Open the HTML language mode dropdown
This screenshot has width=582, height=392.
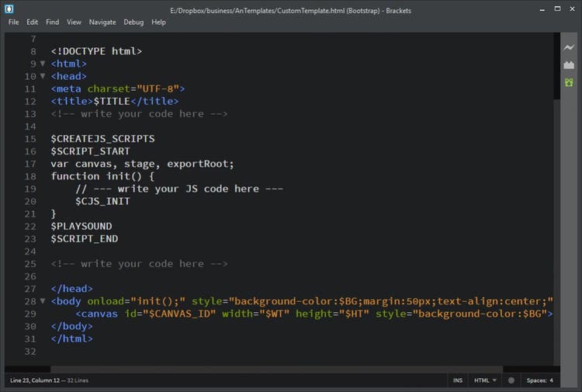pyautogui.click(x=485, y=380)
